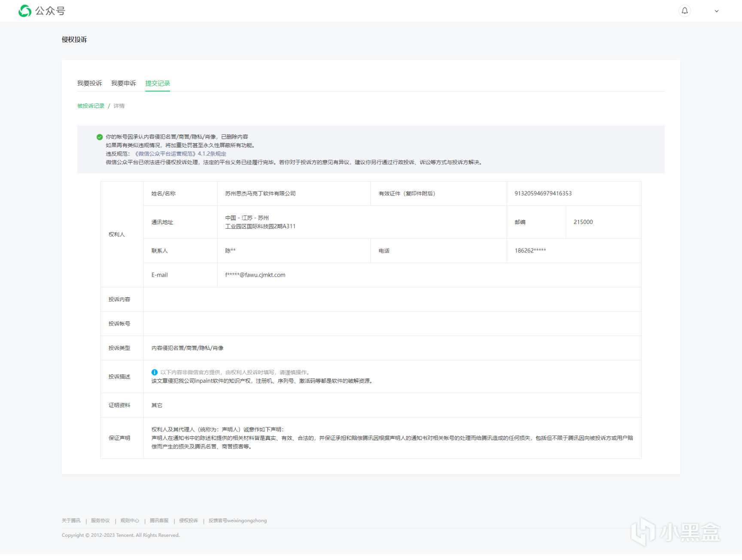Click the 权利人 row header

(x=117, y=234)
